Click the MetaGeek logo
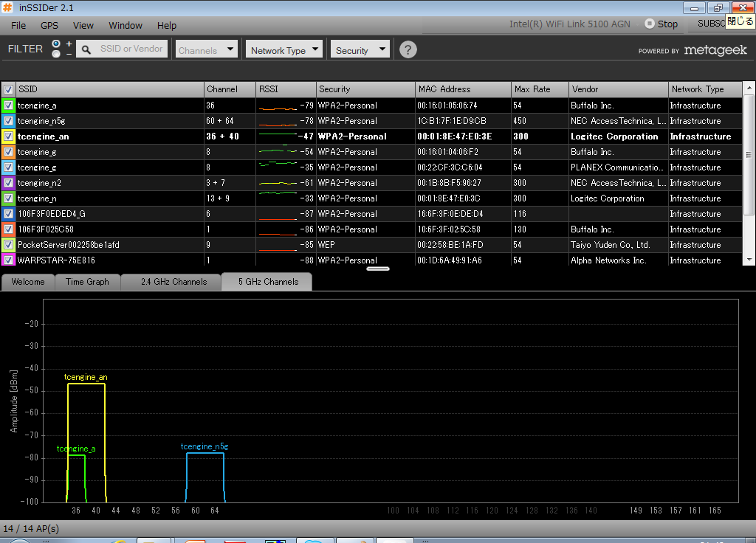 tap(715, 50)
